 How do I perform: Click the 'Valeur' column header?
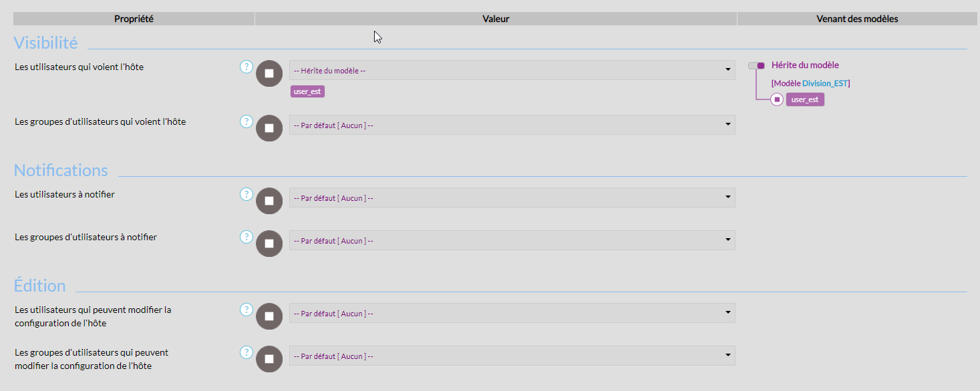496,19
